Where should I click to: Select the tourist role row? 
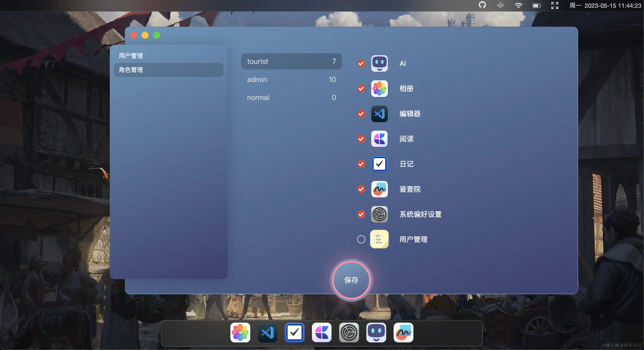pos(291,61)
